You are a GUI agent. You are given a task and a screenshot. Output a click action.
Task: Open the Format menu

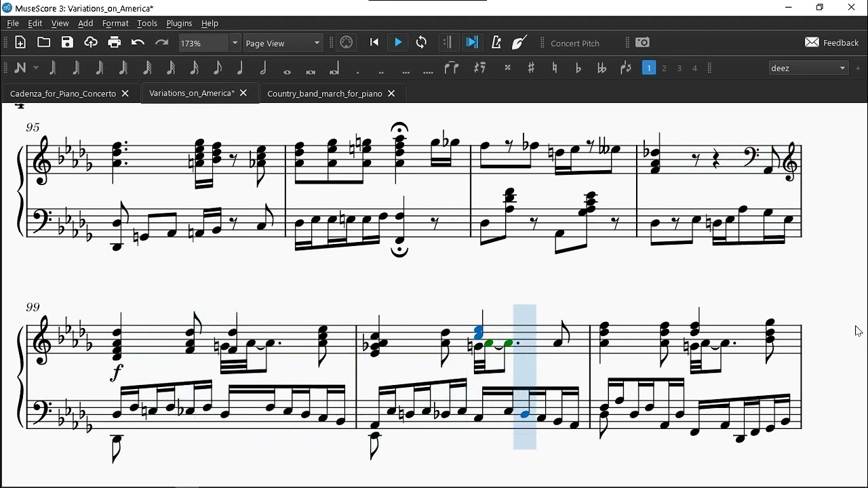(x=115, y=23)
